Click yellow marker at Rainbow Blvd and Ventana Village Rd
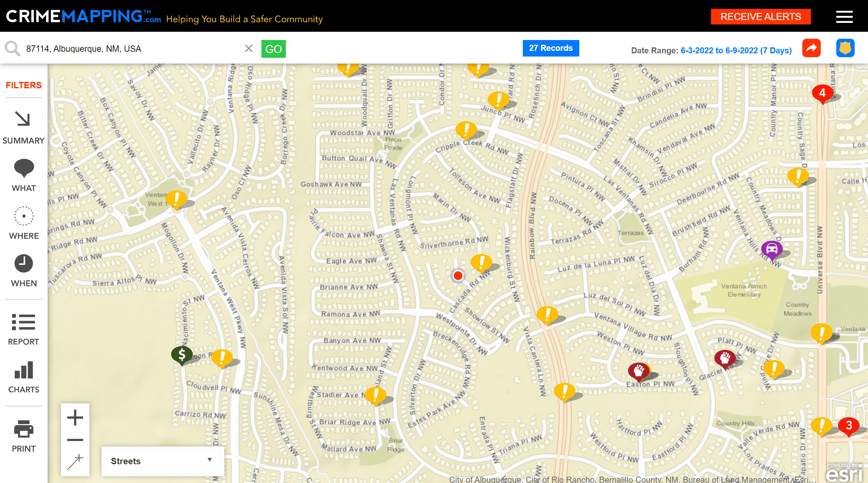The image size is (868, 483). tap(547, 315)
